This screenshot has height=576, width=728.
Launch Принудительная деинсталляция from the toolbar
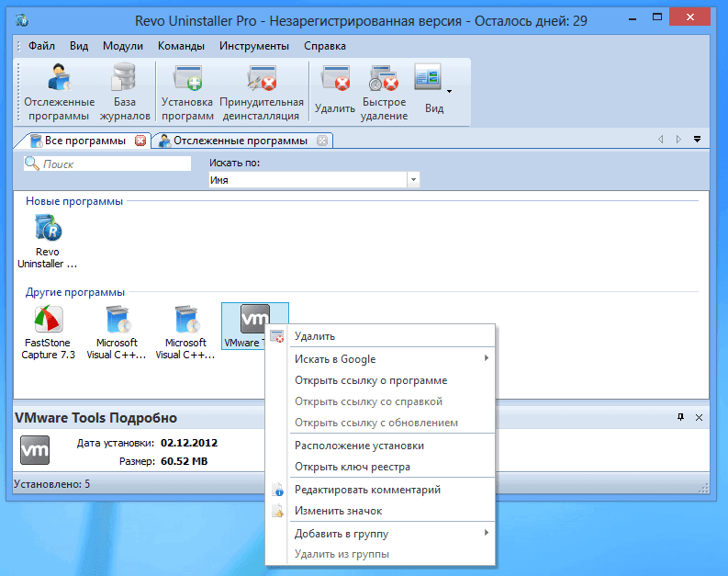point(262,93)
